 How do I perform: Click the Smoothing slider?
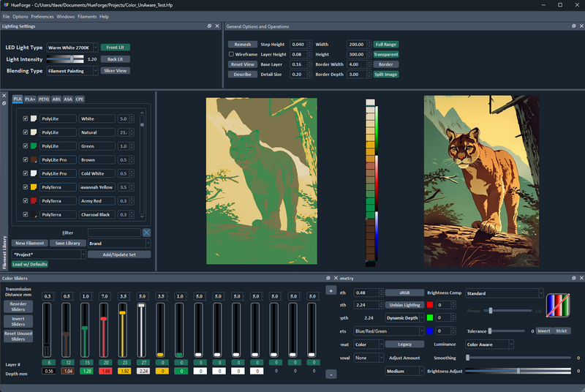coord(518,358)
